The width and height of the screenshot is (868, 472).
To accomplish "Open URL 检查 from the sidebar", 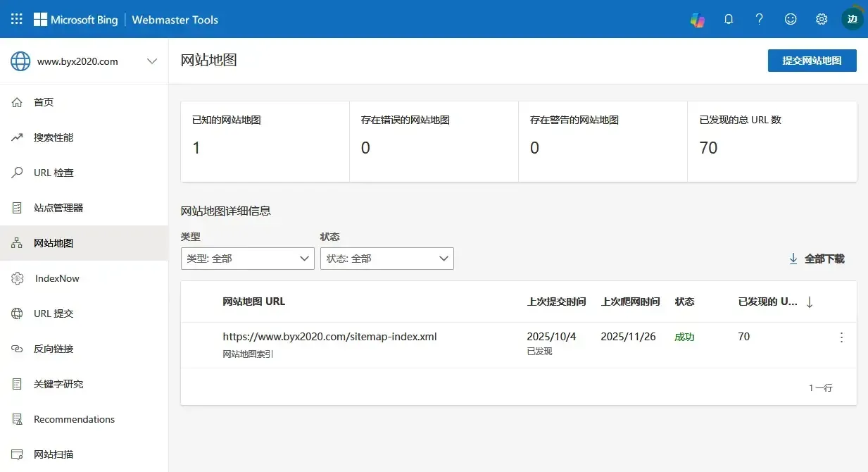I will click(54, 173).
